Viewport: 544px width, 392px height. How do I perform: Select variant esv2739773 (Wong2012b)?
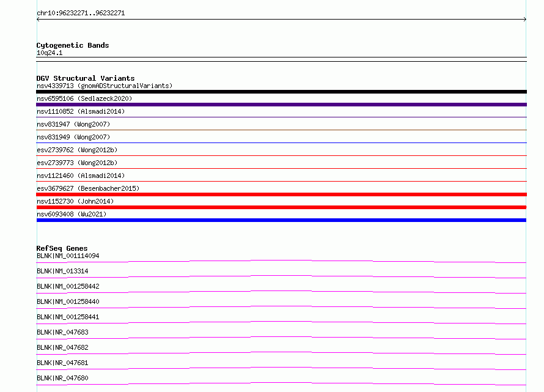pyautogui.click(x=77, y=163)
